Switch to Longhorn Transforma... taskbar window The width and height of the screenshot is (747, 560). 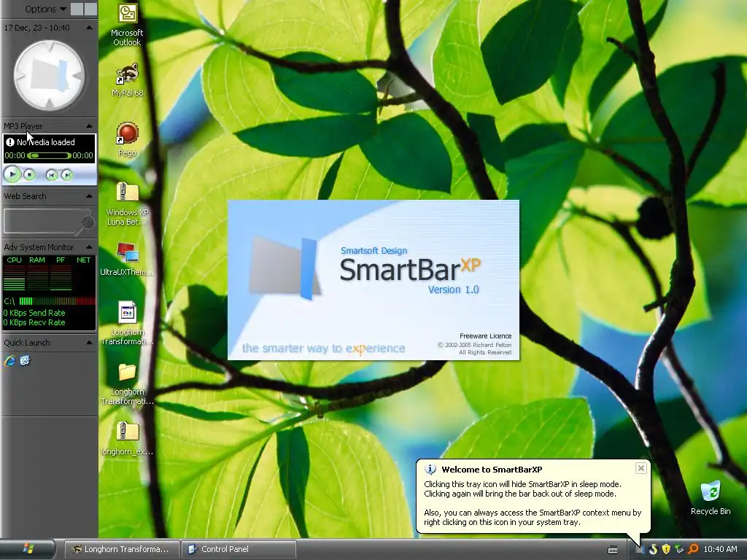(x=122, y=550)
